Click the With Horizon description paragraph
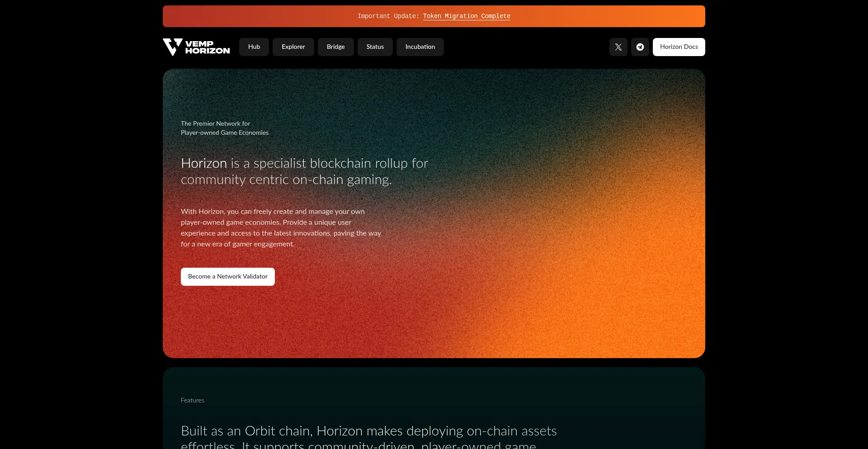The height and width of the screenshot is (449, 868). point(280,227)
